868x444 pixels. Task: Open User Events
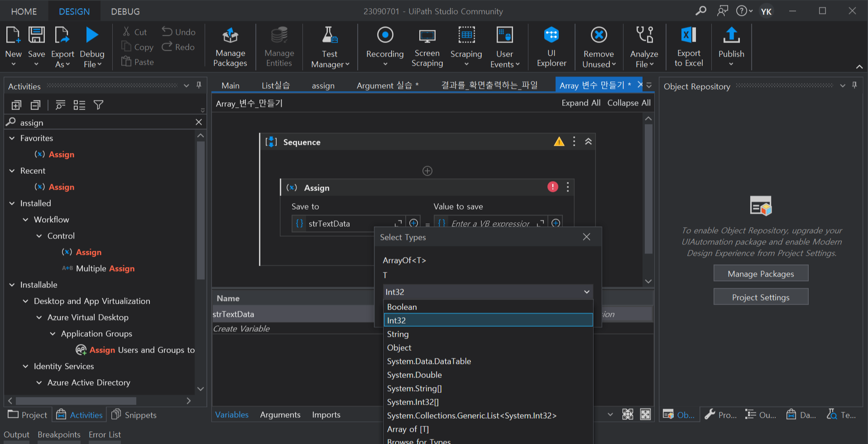click(504, 47)
